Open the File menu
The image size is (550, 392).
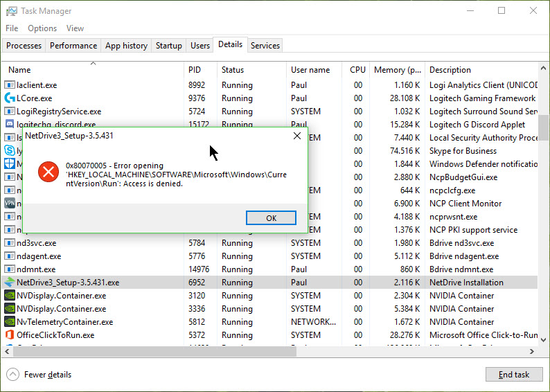coord(12,28)
